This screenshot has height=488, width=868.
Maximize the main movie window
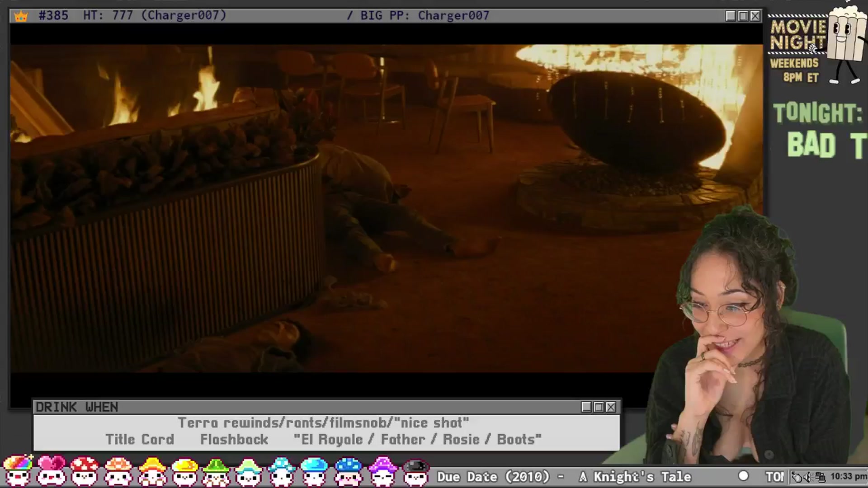[x=743, y=16]
